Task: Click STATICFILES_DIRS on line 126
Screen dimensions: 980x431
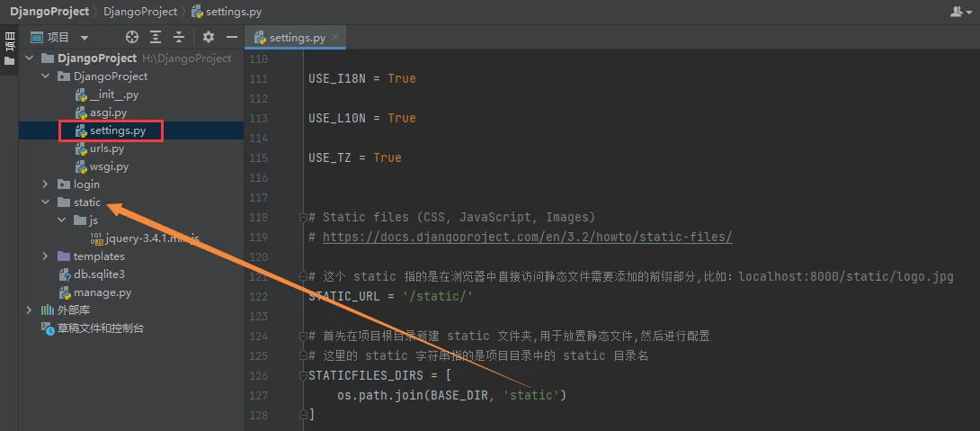Action: [366, 375]
